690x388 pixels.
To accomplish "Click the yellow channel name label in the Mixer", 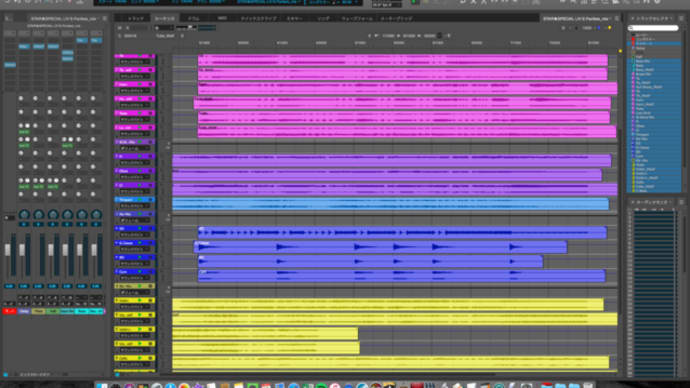I will [x=38, y=311].
